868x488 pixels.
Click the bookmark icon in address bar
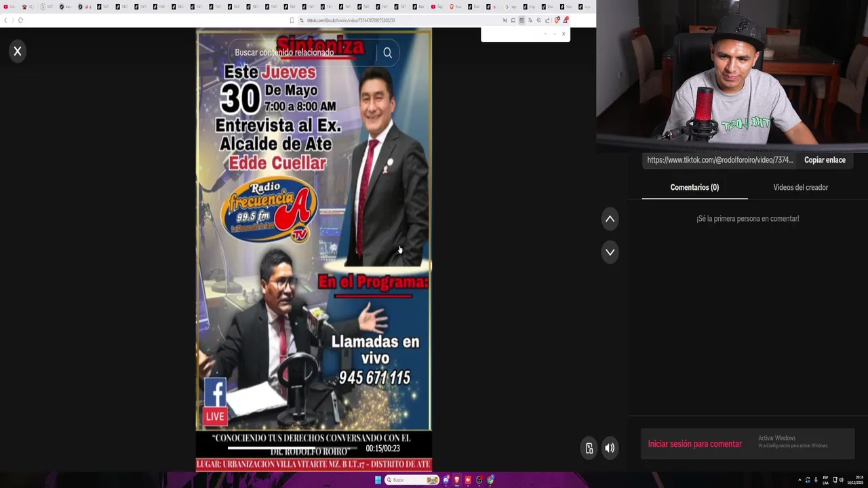[x=292, y=20]
